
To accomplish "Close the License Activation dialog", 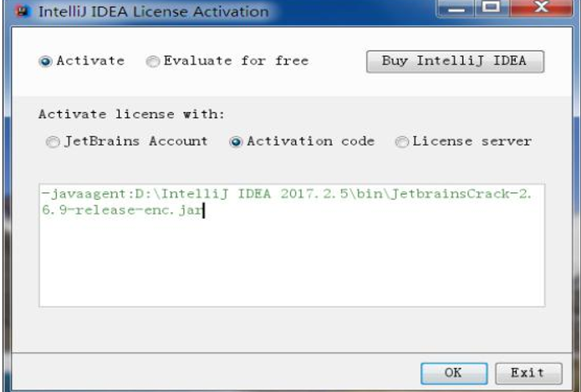I will pyautogui.click(x=541, y=9).
